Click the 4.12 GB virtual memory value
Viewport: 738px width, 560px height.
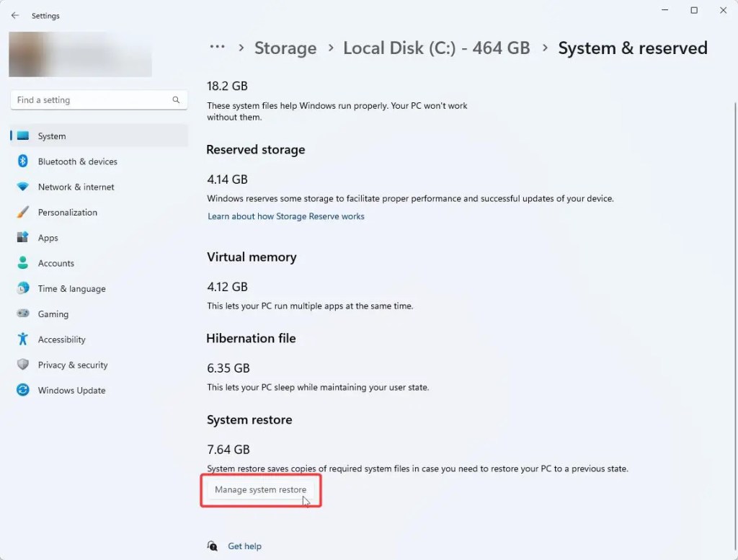[x=227, y=287]
